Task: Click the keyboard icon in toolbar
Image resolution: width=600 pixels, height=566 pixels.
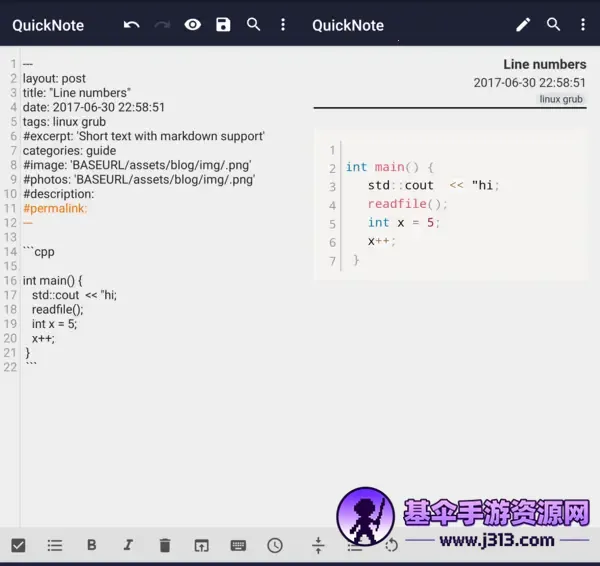Action: [x=238, y=545]
